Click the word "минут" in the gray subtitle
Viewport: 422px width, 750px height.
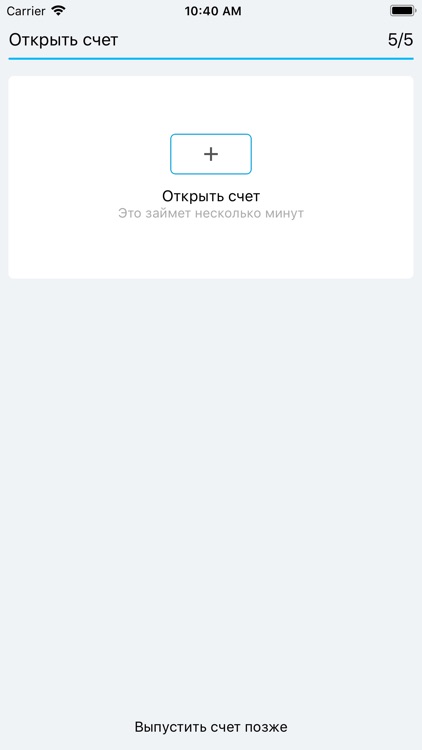pos(284,213)
